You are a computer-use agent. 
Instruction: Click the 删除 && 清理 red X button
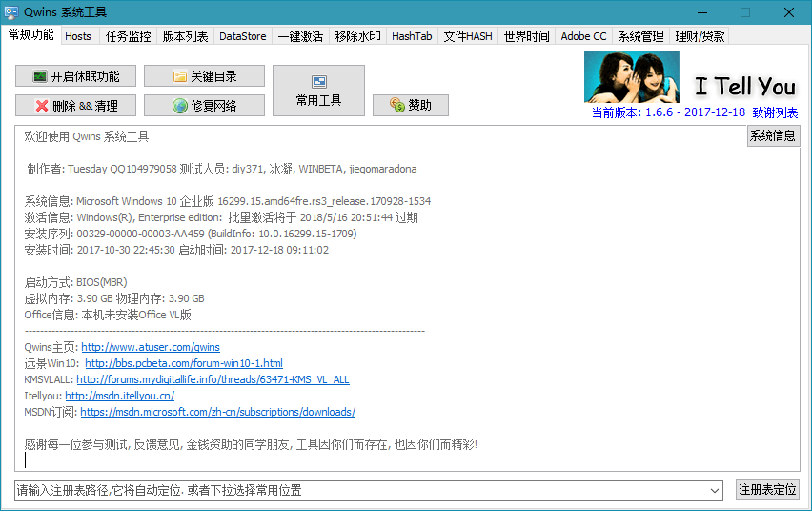coord(75,106)
